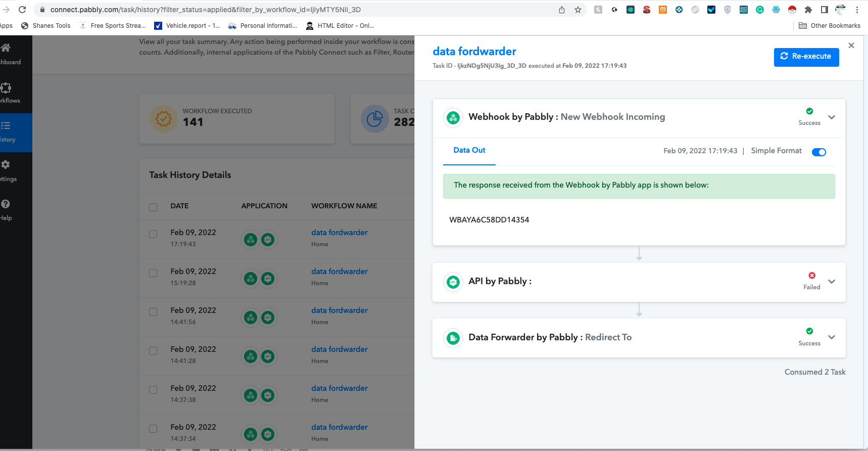Check the row dated Feb 09 14:37:38

[153, 390]
